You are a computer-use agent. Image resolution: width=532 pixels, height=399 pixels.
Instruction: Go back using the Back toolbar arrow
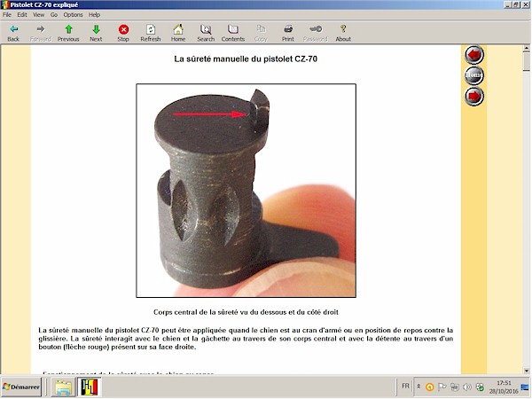tap(13, 33)
